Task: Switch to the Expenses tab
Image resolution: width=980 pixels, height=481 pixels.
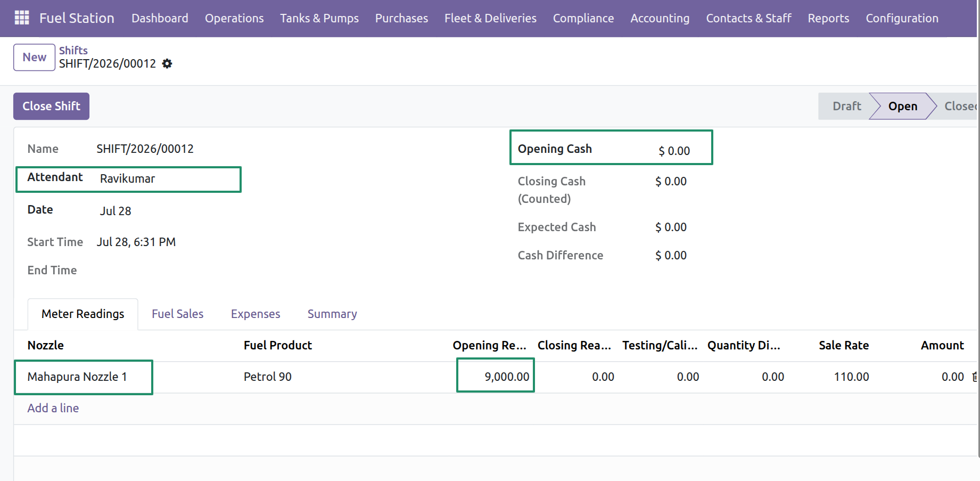Action: tap(256, 314)
